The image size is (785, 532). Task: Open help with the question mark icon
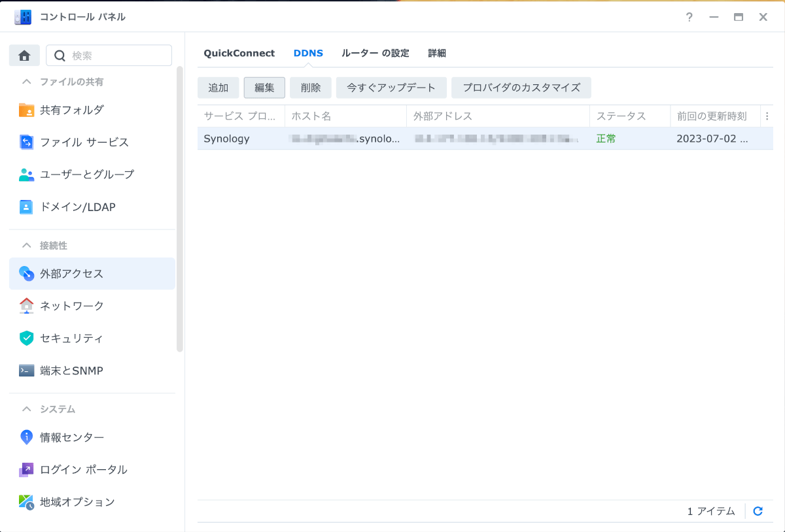click(689, 17)
